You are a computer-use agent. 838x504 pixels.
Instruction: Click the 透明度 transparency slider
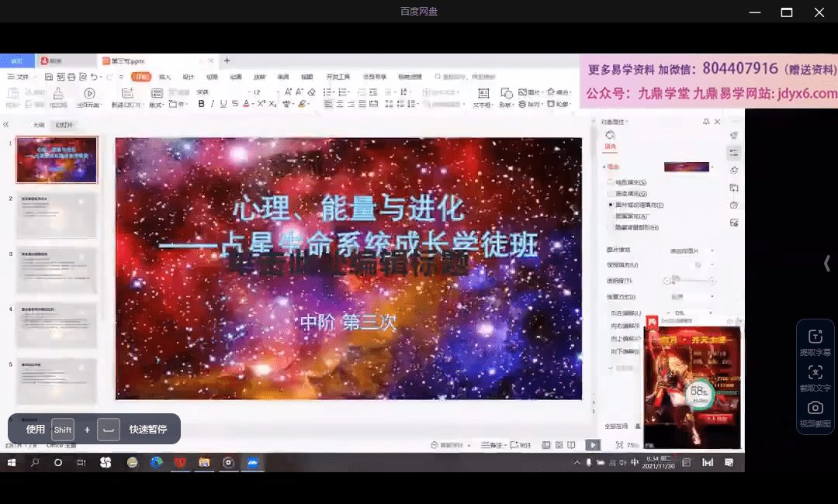click(689, 281)
